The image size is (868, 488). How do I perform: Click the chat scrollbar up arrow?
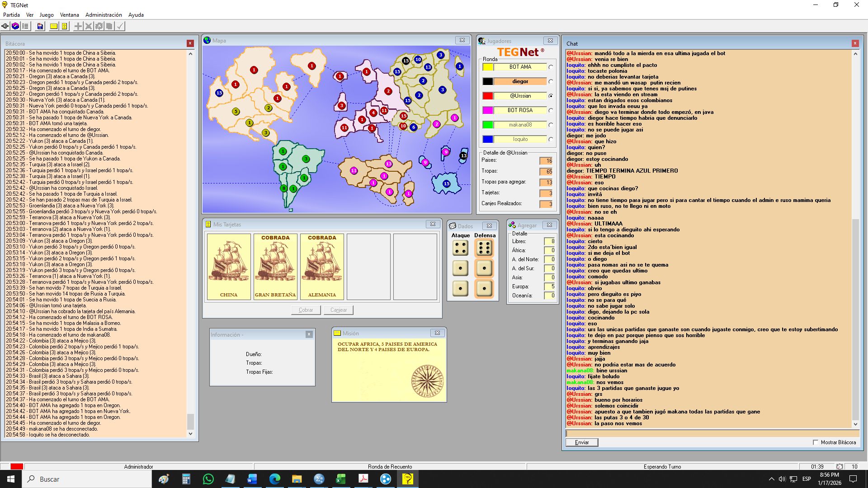[855, 54]
